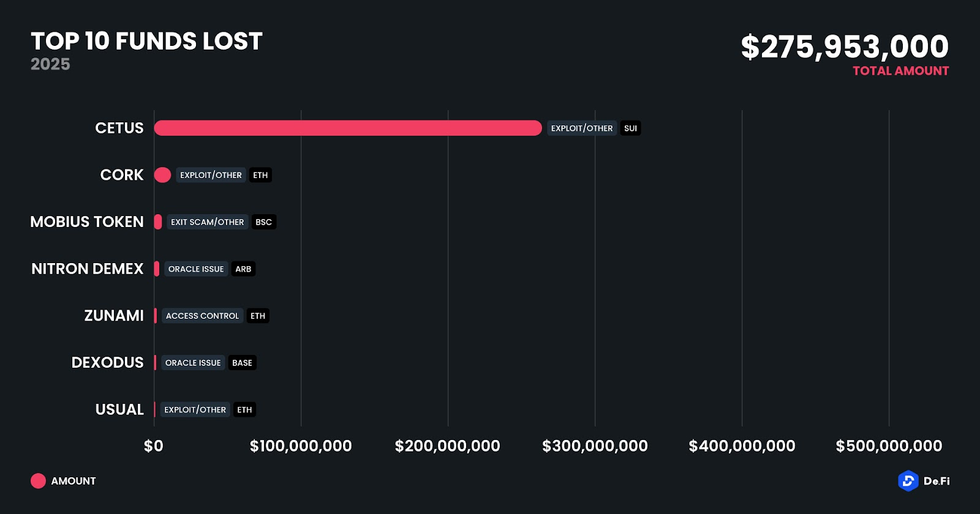Click Cork's ETH chain tag
The image size is (980, 514).
260,175
